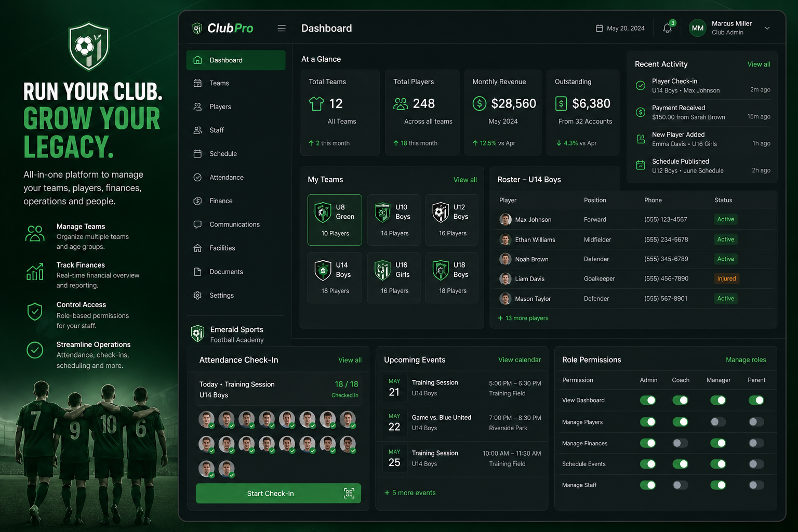This screenshot has width=798, height=532.
Task: Select the U8 Green team card
Action: 335,220
